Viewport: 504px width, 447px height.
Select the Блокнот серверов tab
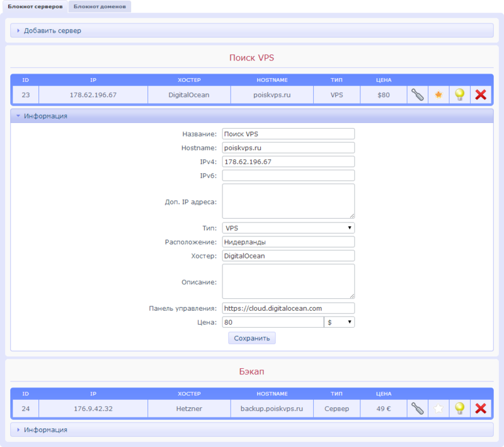pos(35,6)
